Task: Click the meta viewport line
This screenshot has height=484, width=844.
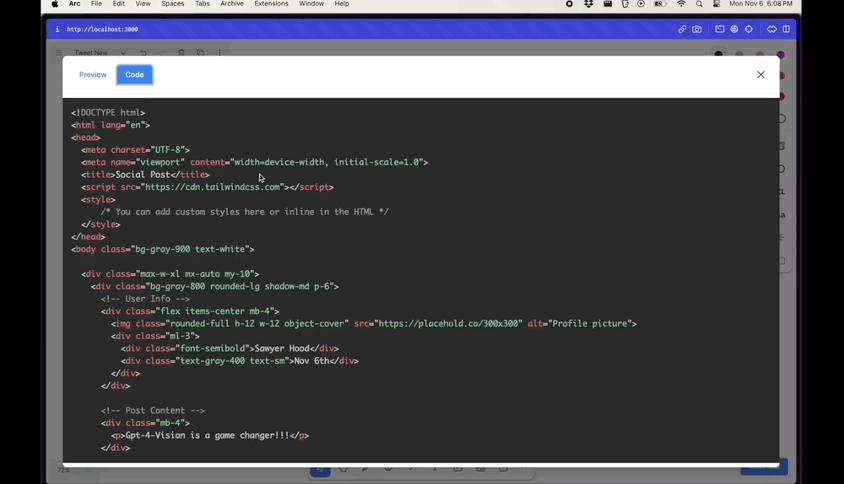Action: 255,162
